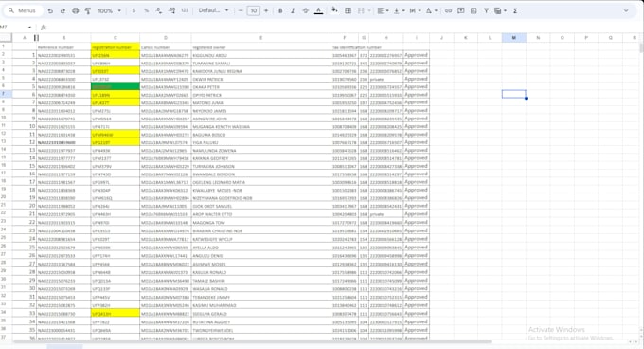
Task: Toggle bold formatting
Action: point(280,10)
